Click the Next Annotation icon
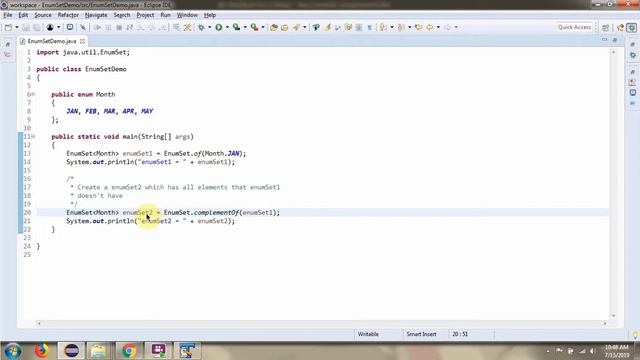Screen dimensions: 640x360 (x=383, y=27)
